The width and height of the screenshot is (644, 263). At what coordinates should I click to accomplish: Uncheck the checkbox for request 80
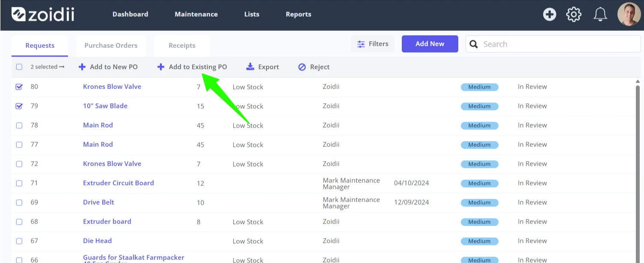[19, 87]
